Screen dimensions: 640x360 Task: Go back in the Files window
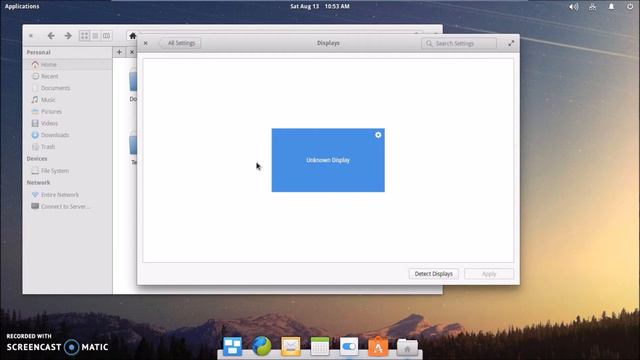click(51, 36)
